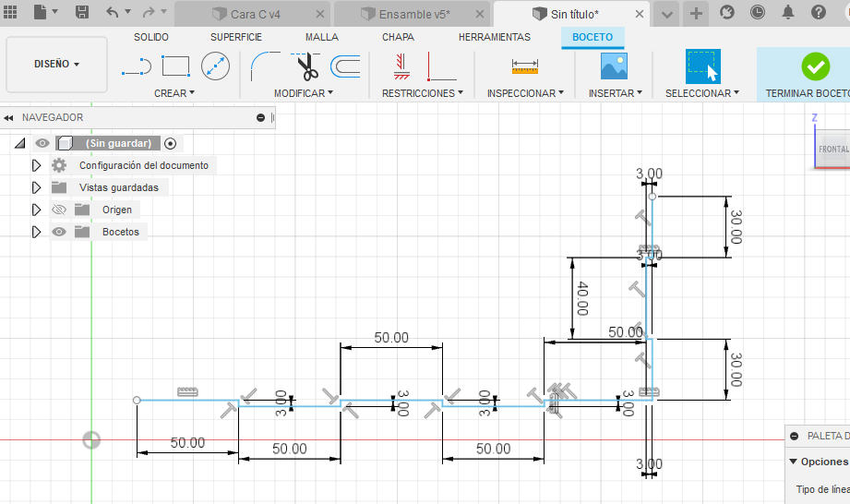The height and width of the screenshot is (504, 850).
Task: Select the Offset tool
Action: [x=345, y=66]
